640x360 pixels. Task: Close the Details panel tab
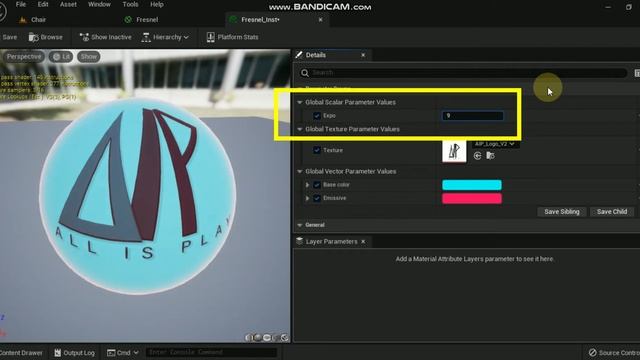(x=363, y=55)
